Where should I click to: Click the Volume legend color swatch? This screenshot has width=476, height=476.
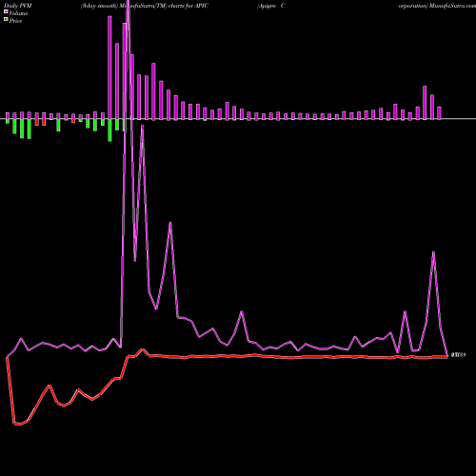tap(6, 12)
